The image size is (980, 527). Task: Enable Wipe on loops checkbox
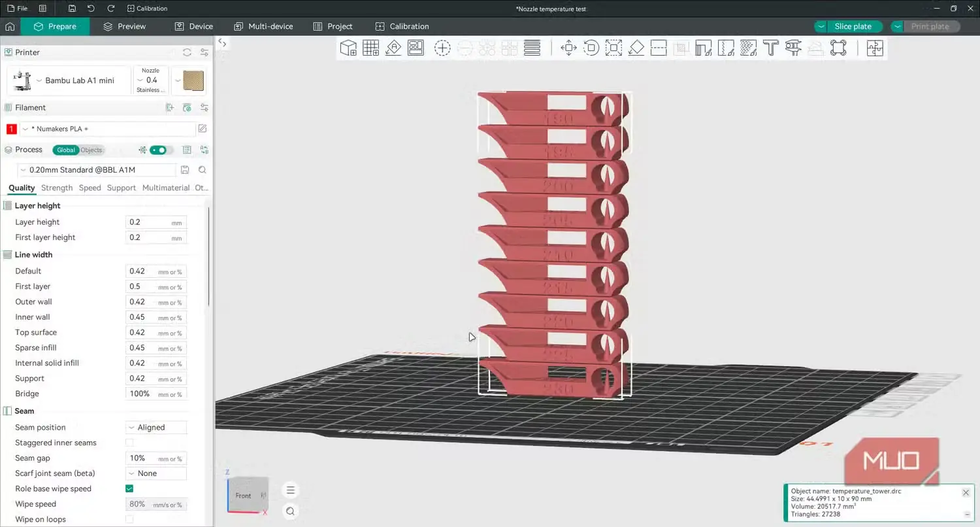coord(129,519)
